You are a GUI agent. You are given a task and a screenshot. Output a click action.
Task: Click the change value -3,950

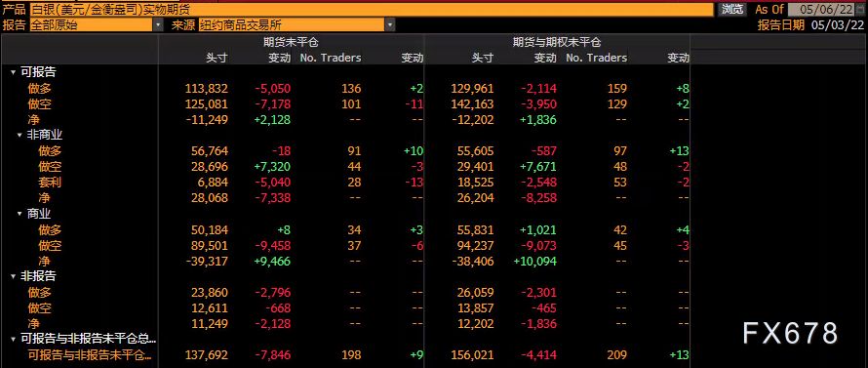point(539,103)
